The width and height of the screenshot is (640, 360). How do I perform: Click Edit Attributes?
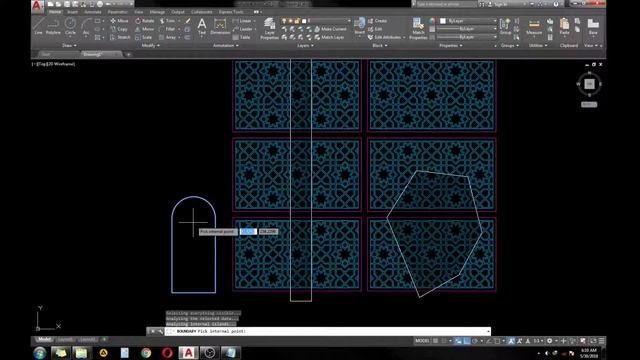click(x=384, y=37)
